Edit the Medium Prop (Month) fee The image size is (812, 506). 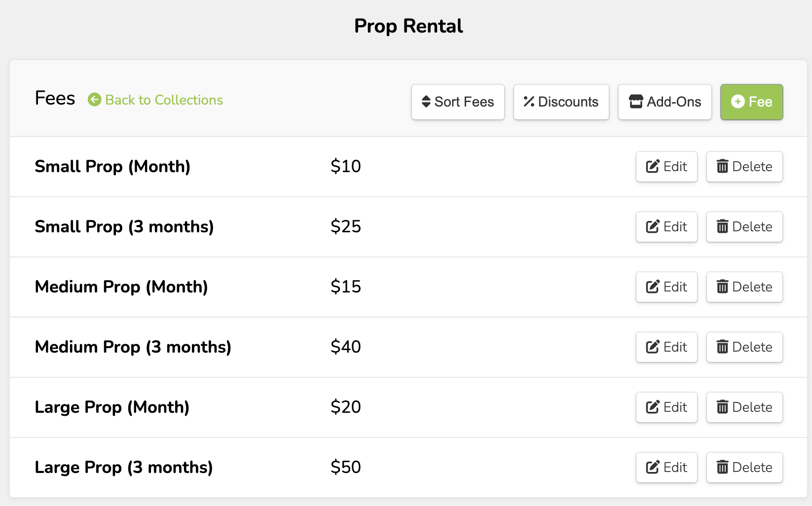coord(666,287)
